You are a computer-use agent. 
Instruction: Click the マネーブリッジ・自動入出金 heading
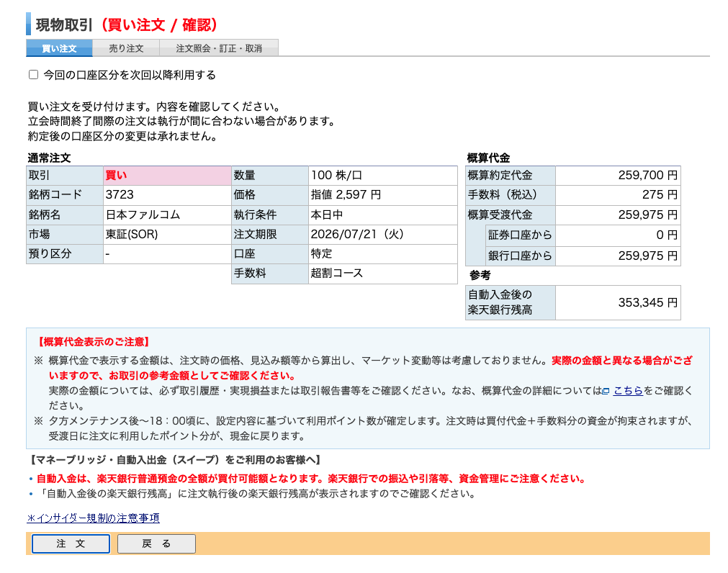(175, 460)
